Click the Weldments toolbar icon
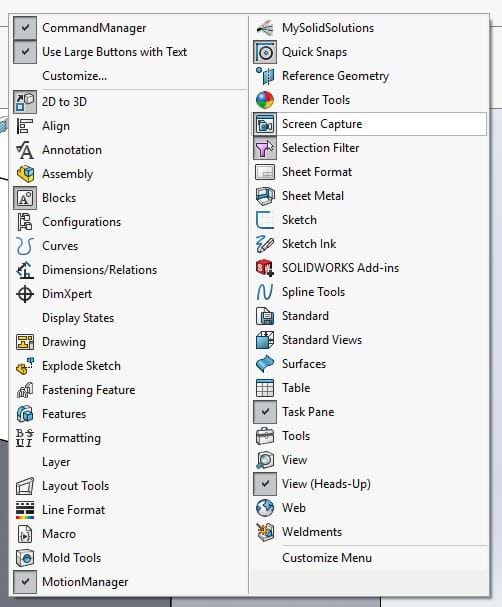 pos(265,532)
